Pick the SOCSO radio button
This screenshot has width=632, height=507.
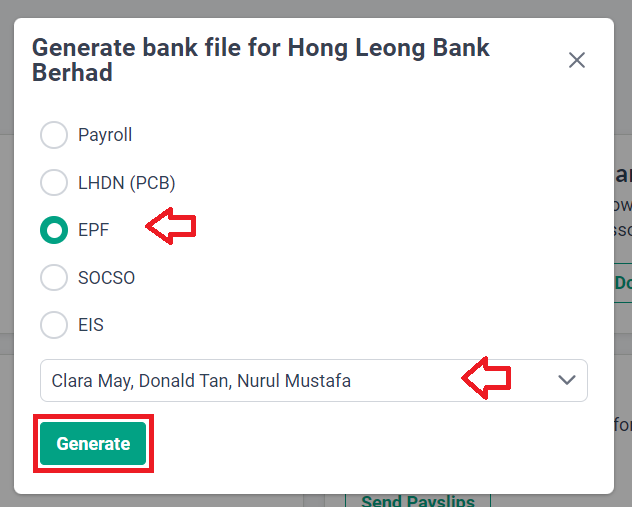[x=53, y=277]
